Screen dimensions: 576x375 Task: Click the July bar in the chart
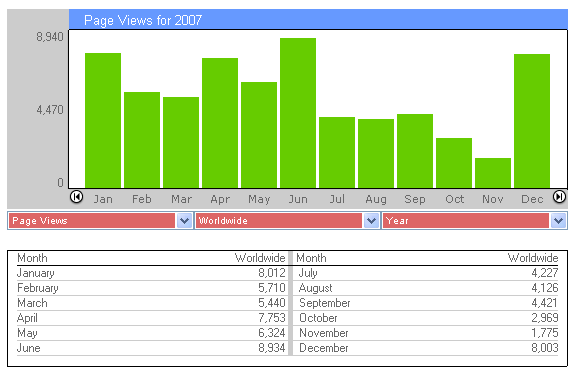[337, 152]
